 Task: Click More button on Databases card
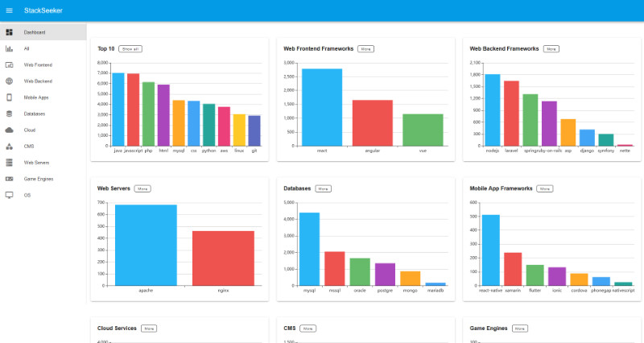tap(324, 188)
